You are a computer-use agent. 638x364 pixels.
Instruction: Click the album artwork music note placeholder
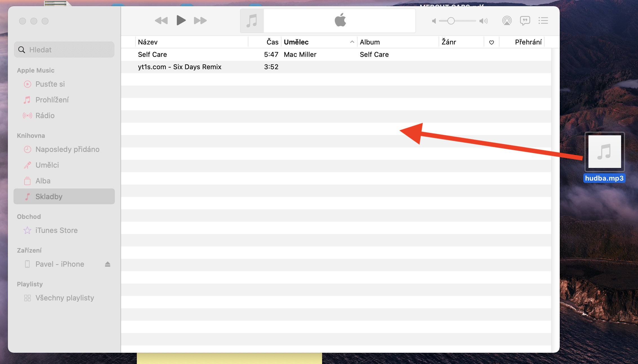(x=252, y=21)
